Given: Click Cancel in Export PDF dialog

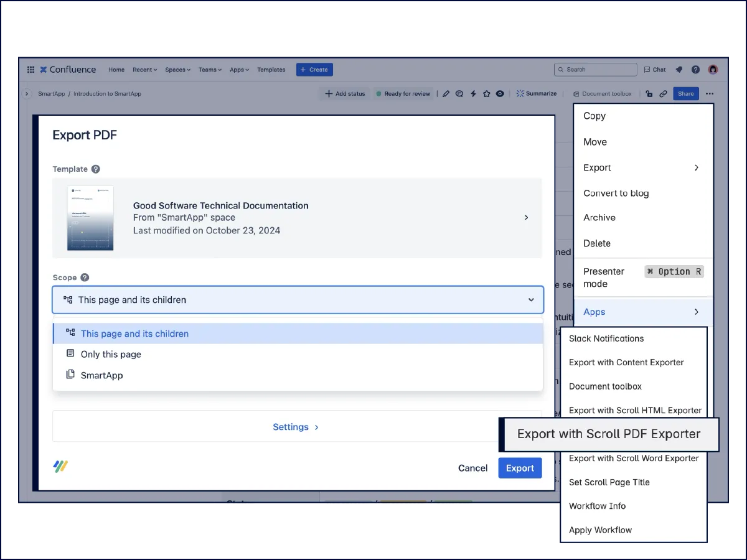Looking at the screenshot, I should (473, 468).
